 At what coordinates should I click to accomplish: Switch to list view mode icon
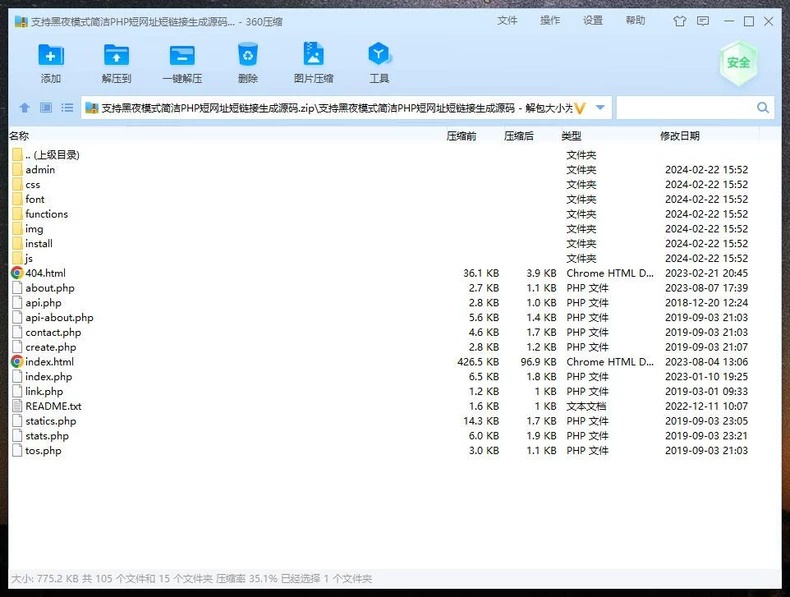[x=67, y=108]
